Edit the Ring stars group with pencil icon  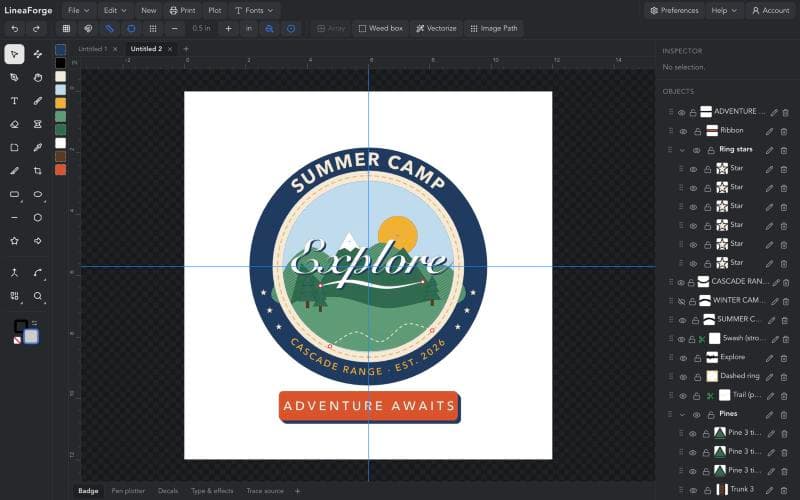[x=769, y=150]
